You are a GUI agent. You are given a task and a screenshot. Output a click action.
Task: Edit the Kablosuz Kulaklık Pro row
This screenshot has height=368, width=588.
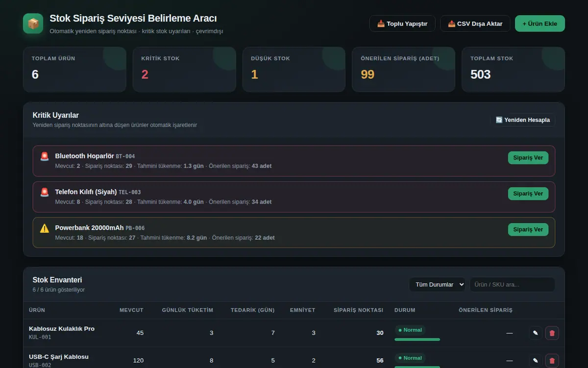(536, 333)
